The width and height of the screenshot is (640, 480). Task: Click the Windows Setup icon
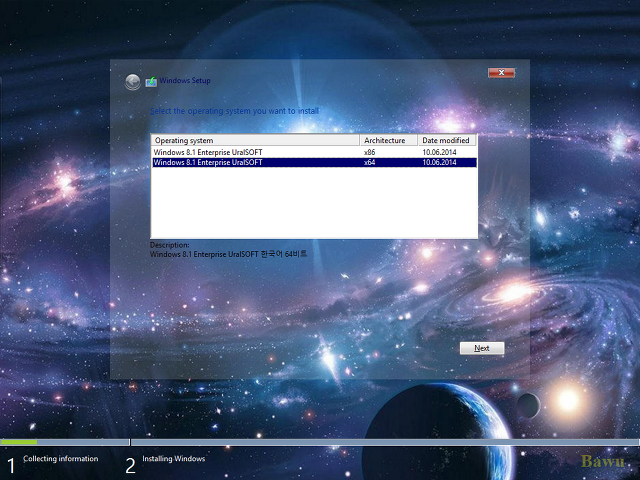click(151, 82)
